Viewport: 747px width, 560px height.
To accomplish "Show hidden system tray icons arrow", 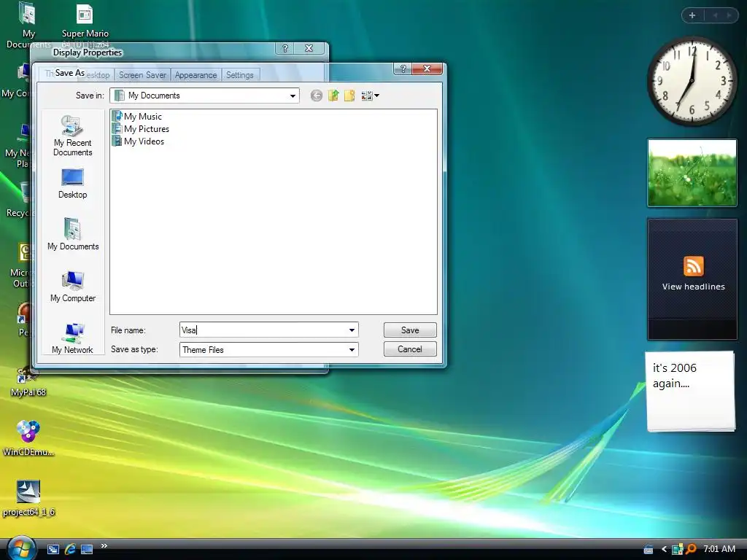I will coord(664,550).
